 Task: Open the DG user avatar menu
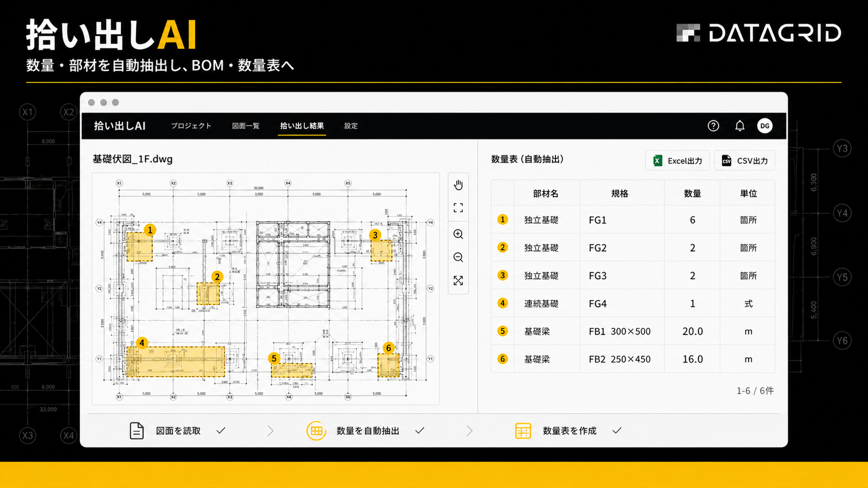tap(765, 126)
